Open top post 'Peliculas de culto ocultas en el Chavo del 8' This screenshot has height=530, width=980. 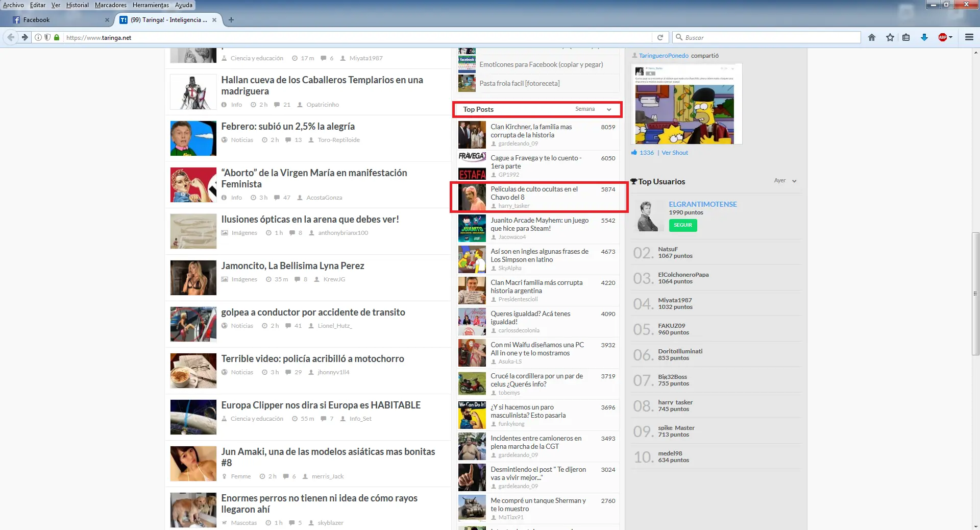[534, 193]
